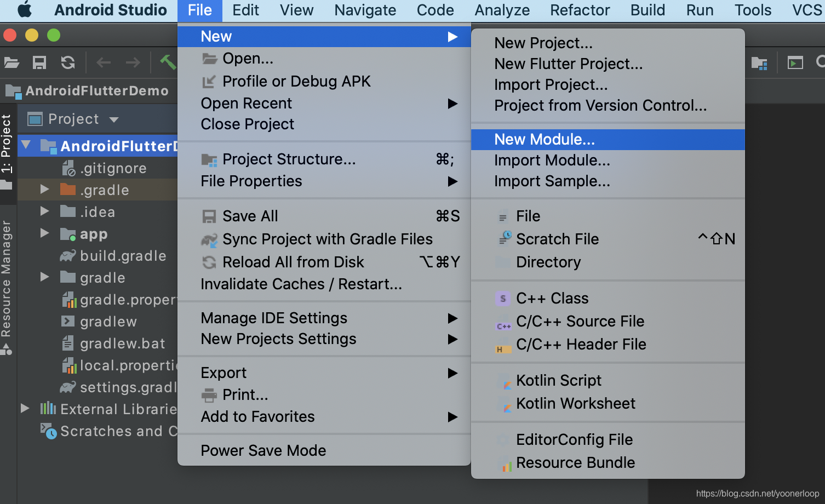Viewport: 825px width, 504px height.
Task: Create a new Kotlin Script
Action: [x=558, y=380]
